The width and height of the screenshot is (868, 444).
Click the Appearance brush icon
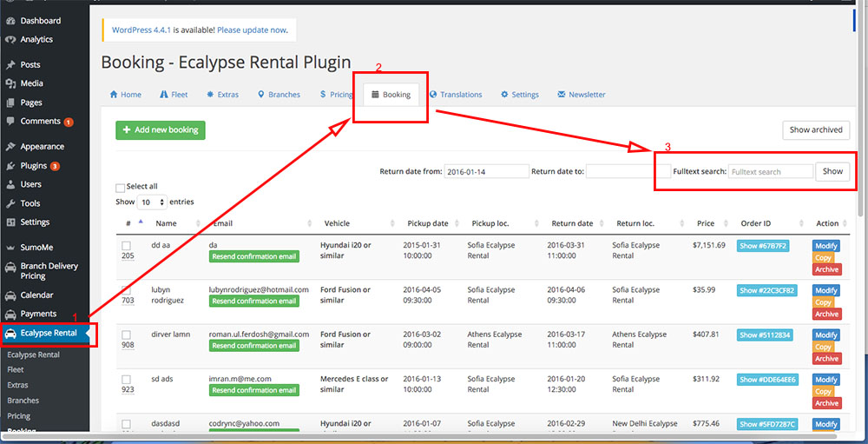10,147
